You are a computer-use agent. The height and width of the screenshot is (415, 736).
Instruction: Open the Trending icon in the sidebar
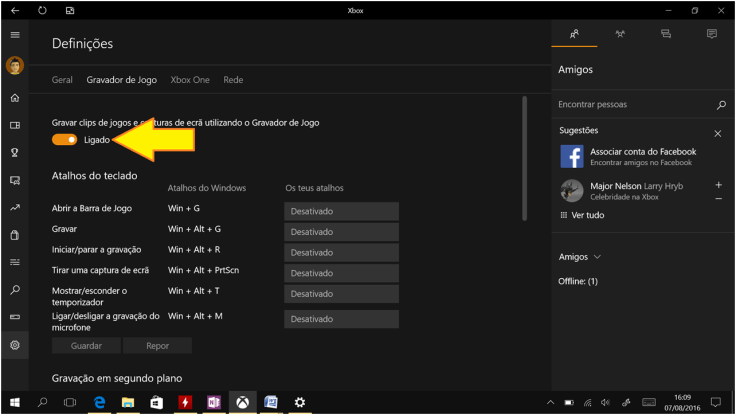pyautogui.click(x=14, y=208)
